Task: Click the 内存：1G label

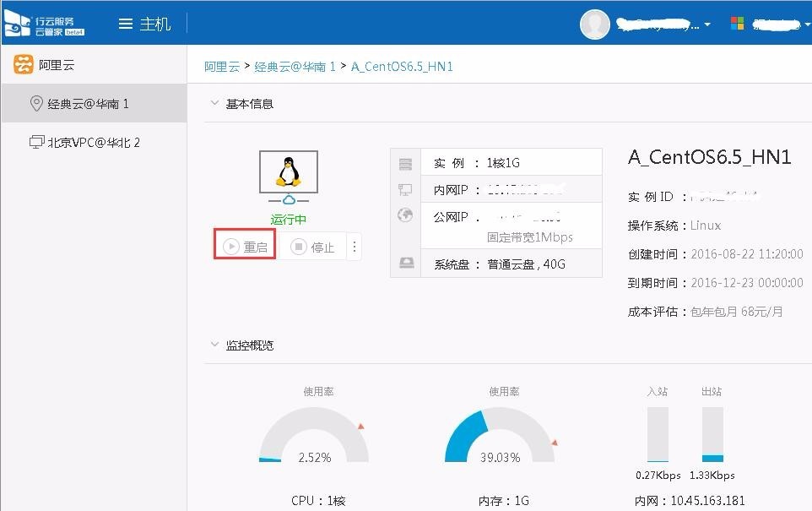Action: coord(503,501)
